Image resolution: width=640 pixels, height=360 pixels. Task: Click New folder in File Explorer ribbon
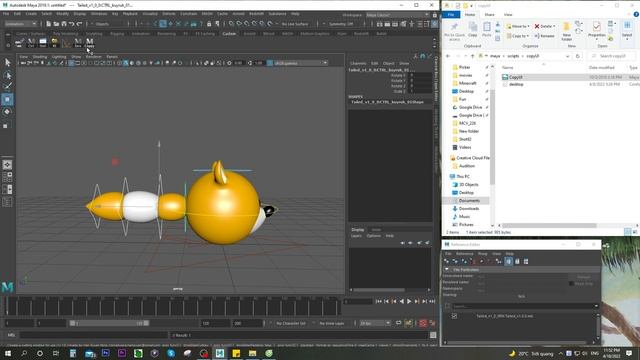[x=567, y=31]
